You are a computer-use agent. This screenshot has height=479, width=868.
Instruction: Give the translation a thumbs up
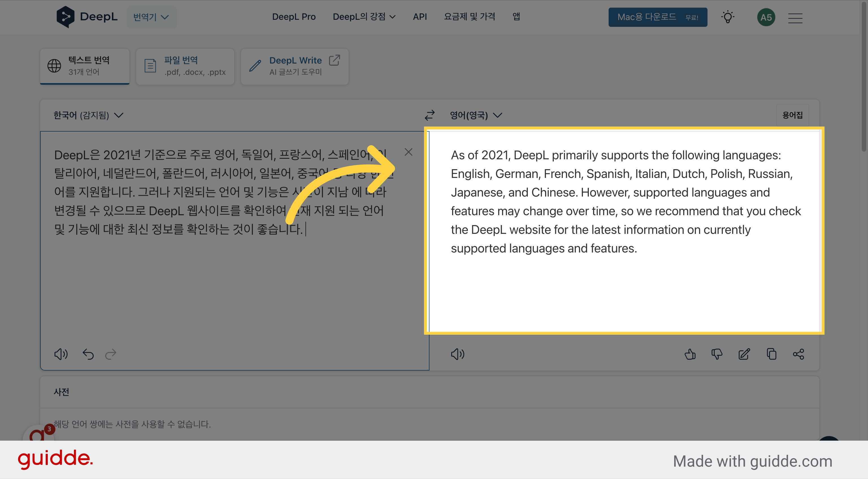(690, 354)
